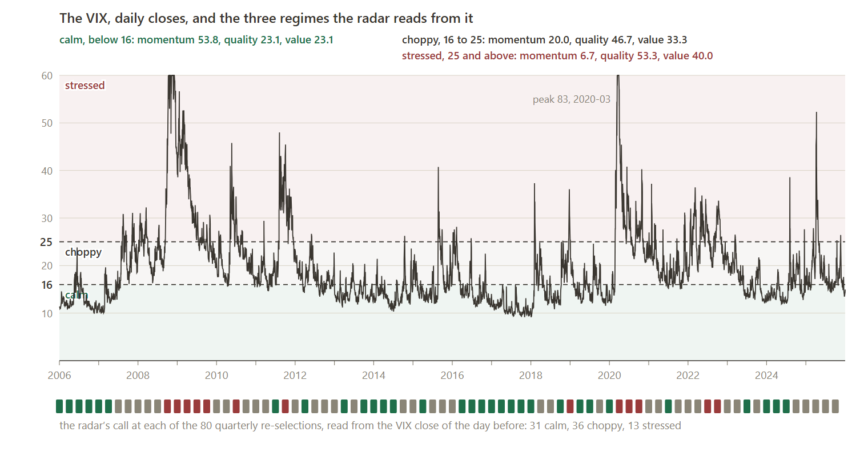Select the 'choppy, 16 to 25' legend line

point(544,40)
